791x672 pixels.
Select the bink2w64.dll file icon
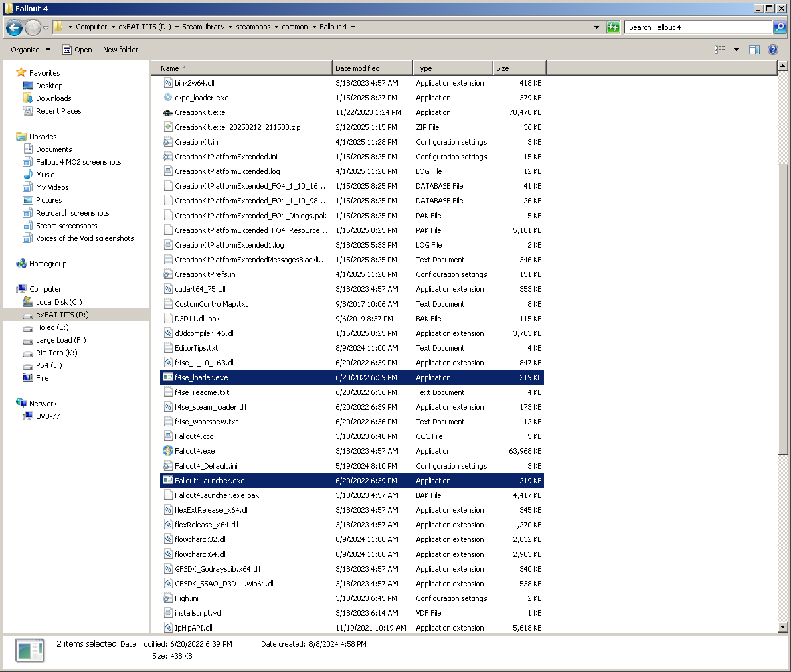(x=168, y=83)
